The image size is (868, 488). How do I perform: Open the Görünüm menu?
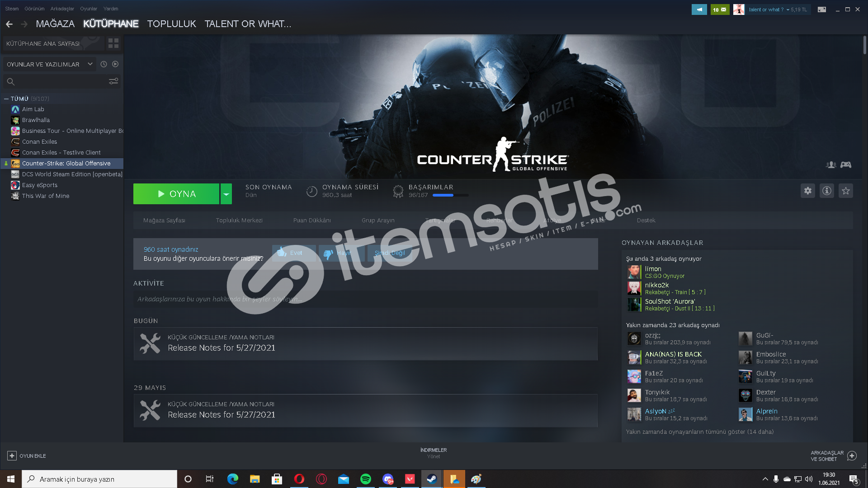coord(34,9)
